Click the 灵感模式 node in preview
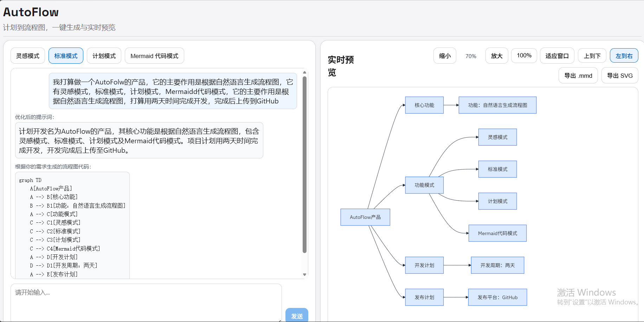The image size is (644, 322). point(497,137)
